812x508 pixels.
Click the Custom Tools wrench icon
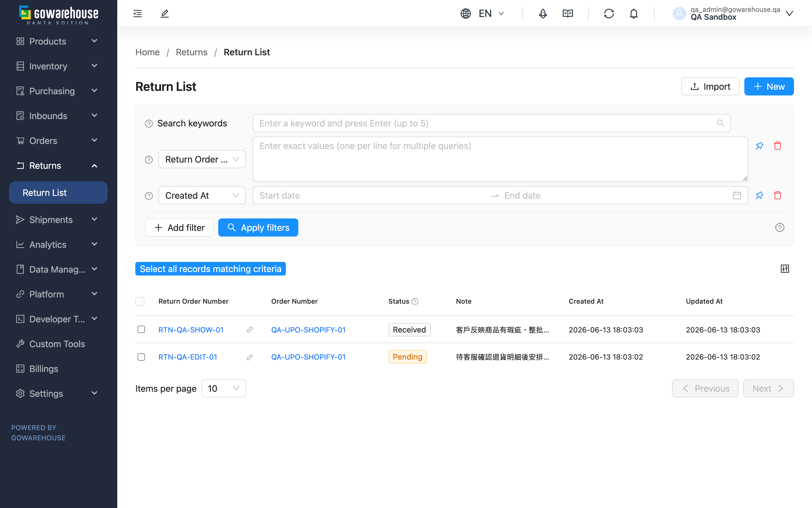pyautogui.click(x=20, y=344)
